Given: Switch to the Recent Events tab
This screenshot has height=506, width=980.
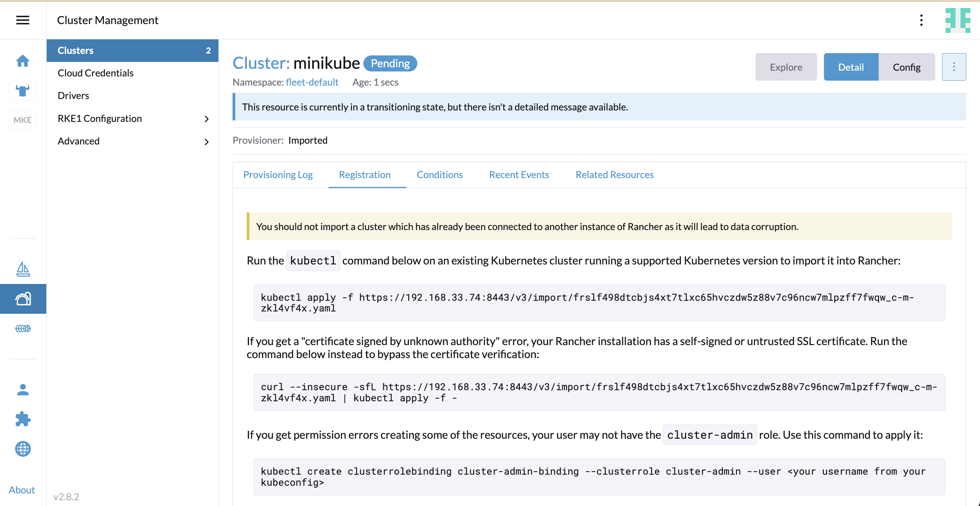Looking at the screenshot, I should (519, 175).
